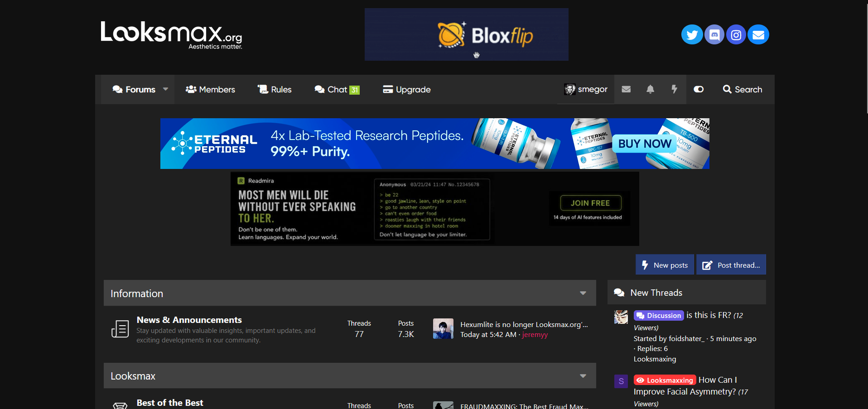Open jeremyy's profile link
This screenshot has height=409, width=868.
535,335
